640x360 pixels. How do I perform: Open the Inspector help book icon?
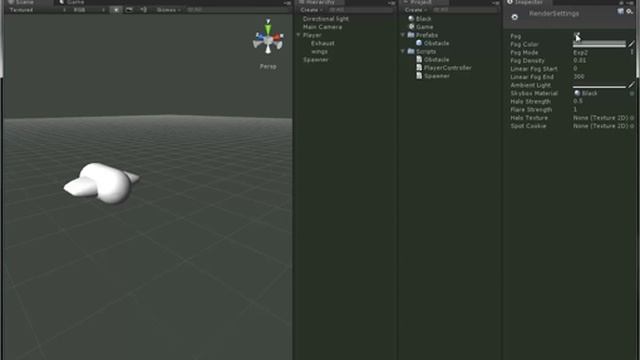[x=620, y=12]
